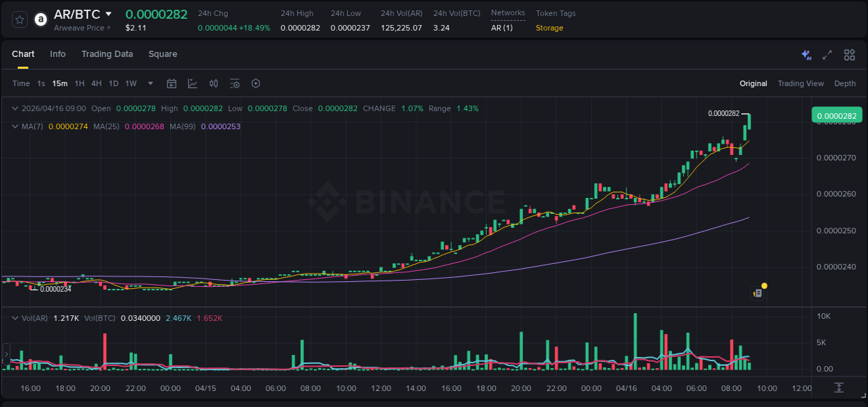Select the 4H interval

[x=96, y=83]
